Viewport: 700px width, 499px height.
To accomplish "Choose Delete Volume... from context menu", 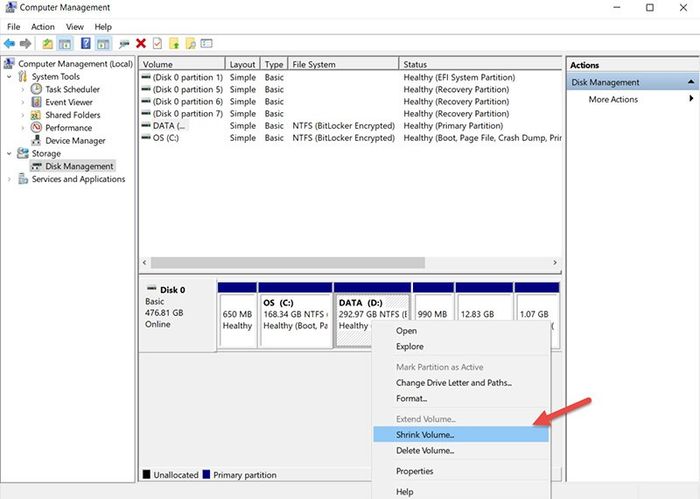I will pos(461,451).
